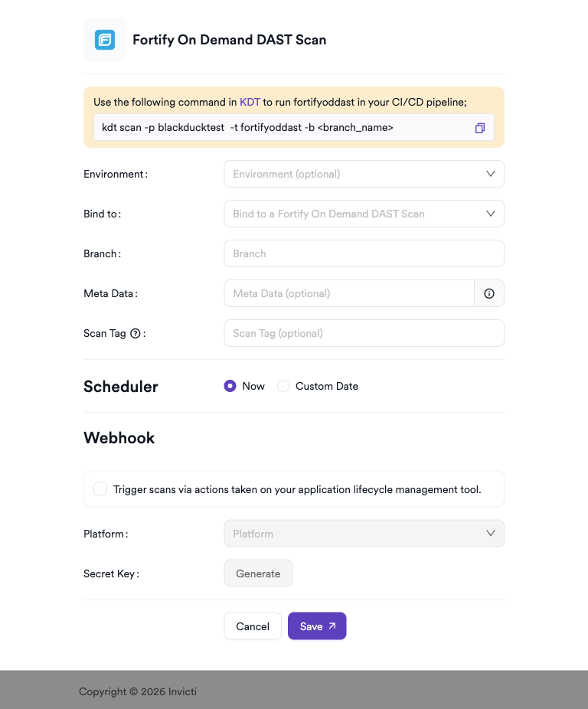Expand the Bind to dropdown
The width and height of the screenshot is (588, 709).
pos(364,214)
